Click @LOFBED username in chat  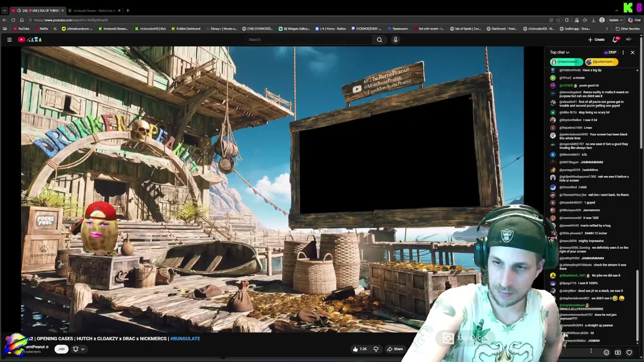(x=566, y=85)
